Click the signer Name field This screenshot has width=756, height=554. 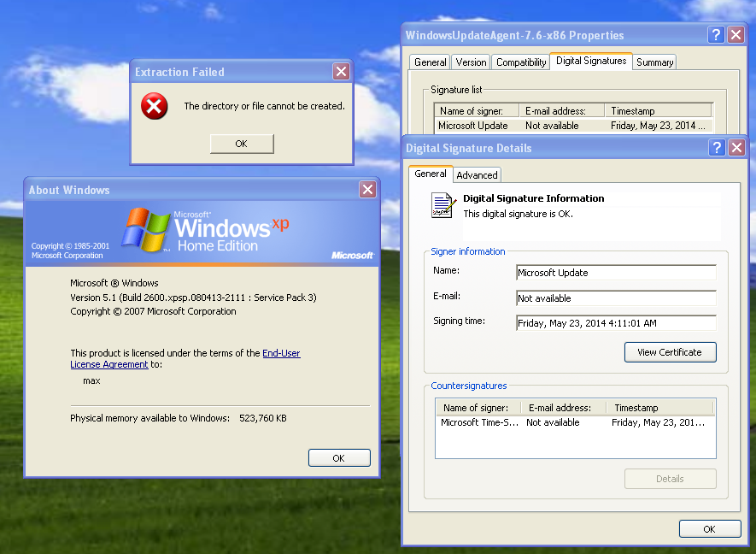(x=616, y=273)
